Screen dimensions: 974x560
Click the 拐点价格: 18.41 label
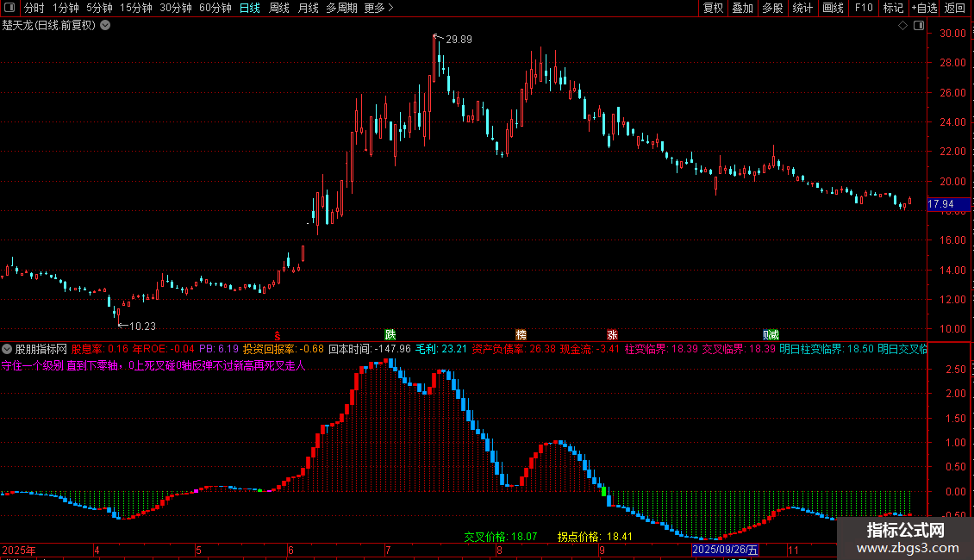point(595,537)
